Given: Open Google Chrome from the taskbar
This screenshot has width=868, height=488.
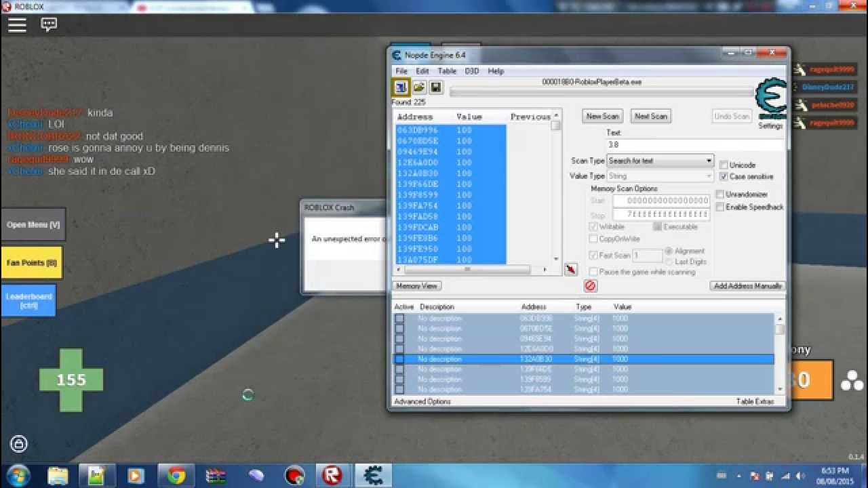Looking at the screenshot, I should pos(176,476).
